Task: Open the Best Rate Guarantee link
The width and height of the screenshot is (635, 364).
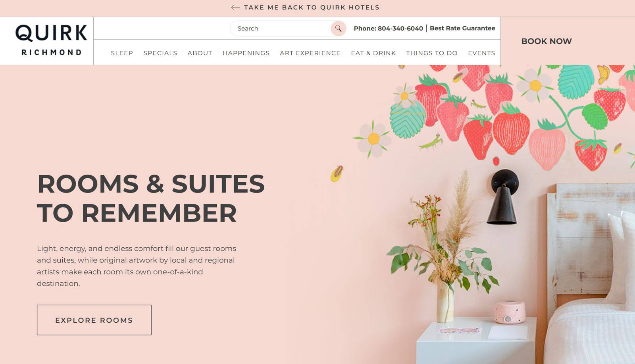Action: coord(462,28)
